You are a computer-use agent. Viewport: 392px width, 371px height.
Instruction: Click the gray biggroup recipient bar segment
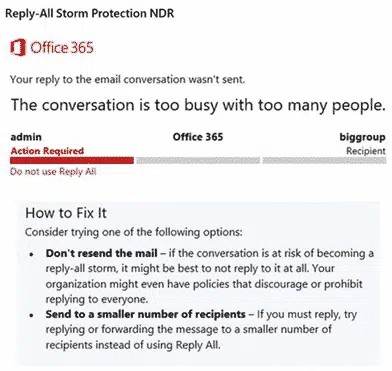(324, 161)
